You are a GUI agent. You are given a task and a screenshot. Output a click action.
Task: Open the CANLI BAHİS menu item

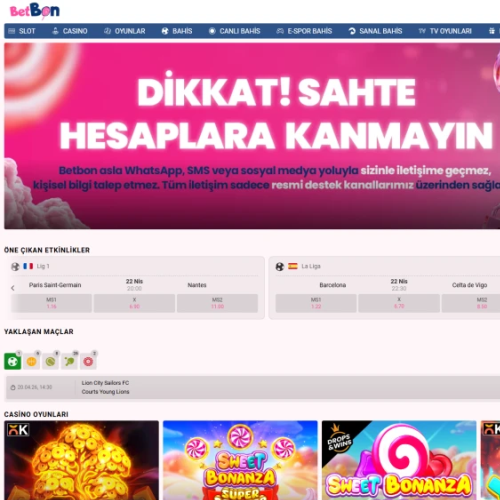234,31
